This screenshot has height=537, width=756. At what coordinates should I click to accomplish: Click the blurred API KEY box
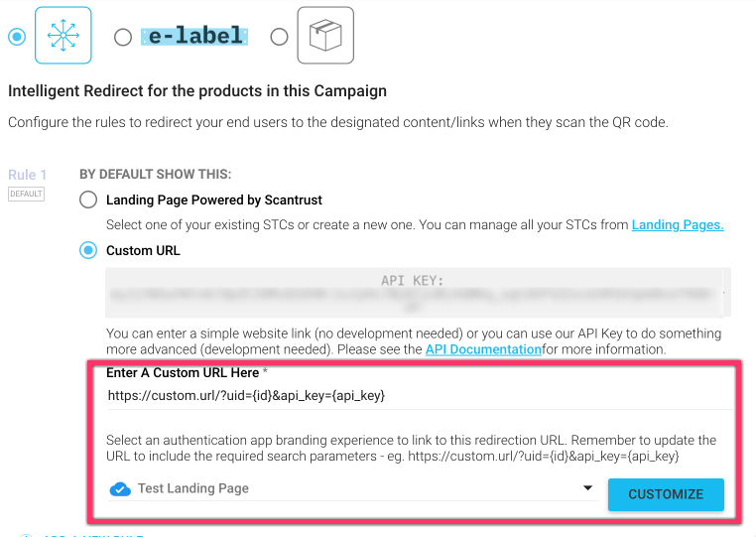418,293
